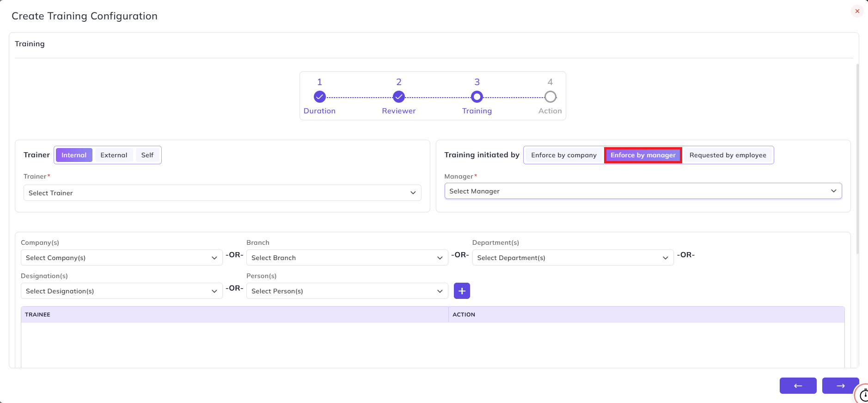Expand the Select Department(s) dropdown
This screenshot has width=868, height=403.
pyautogui.click(x=573, y=258)
